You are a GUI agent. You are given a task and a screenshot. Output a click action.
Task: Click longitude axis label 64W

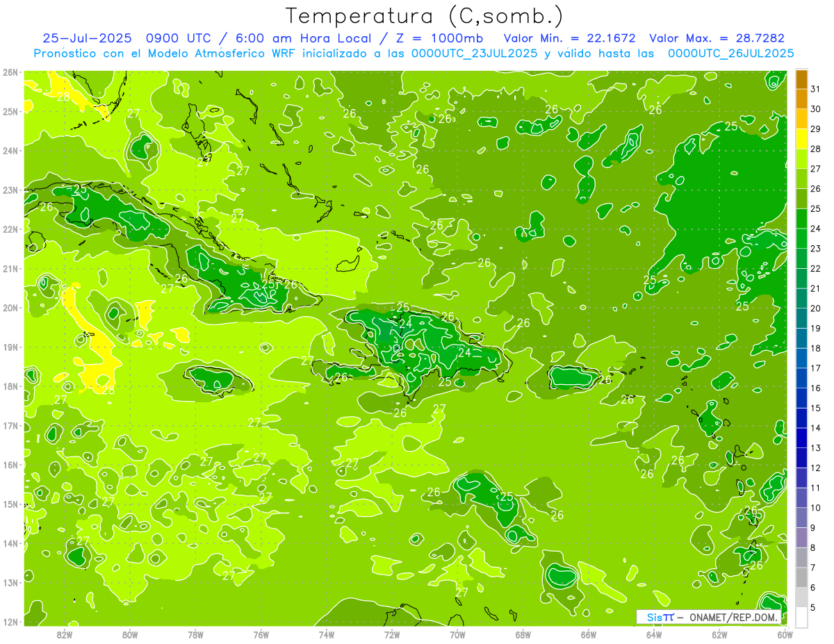[x=654, y=634]
